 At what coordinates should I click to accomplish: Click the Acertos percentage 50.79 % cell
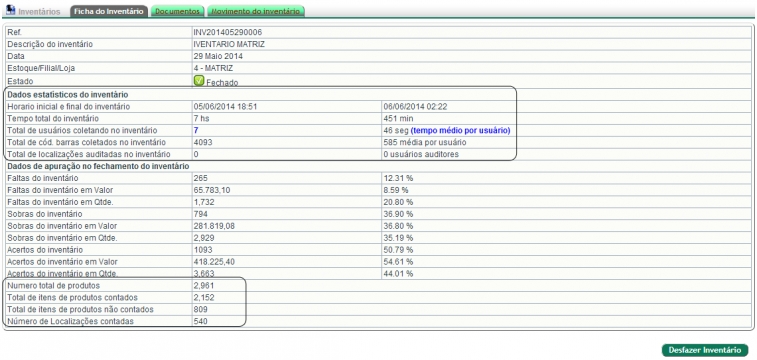click(566, 250)
